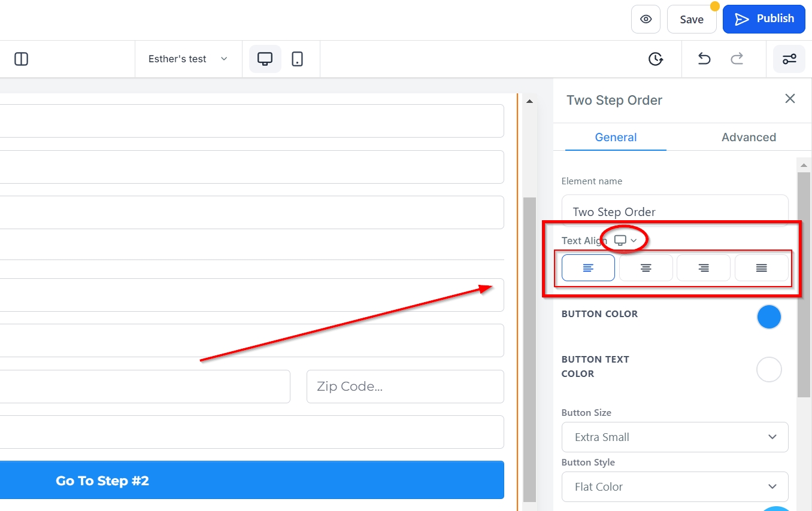Viewport: 812px width, 511px height.
Task: Toggle the split layout panel icon
Action: [21, 59]
